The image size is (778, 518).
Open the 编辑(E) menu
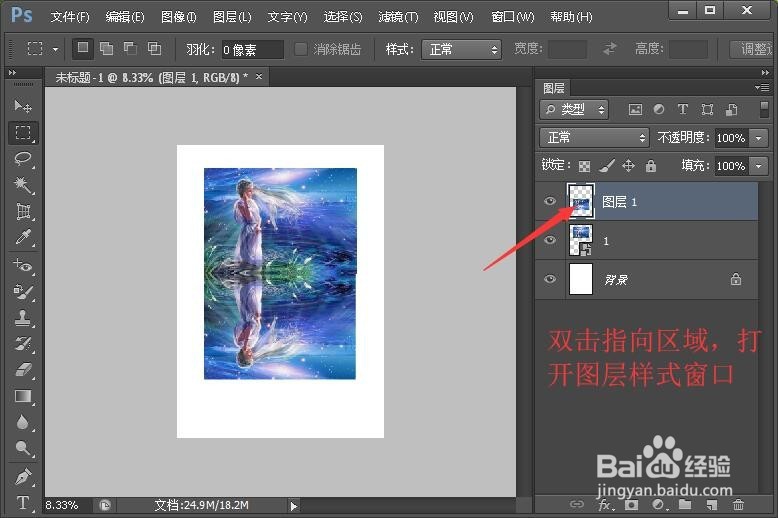click(x=125, y=17)
